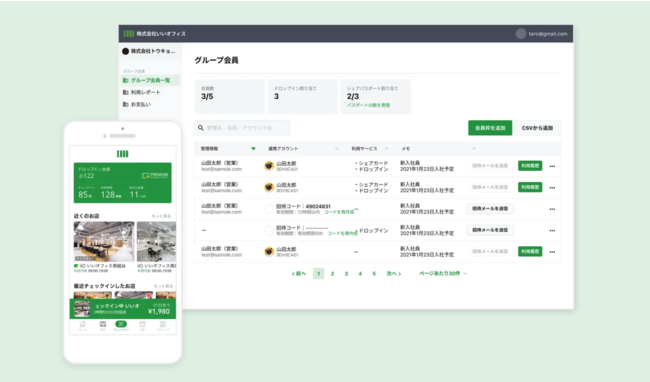This screenshot has width=650, height=382.
Task: Click the member search input field
Action: 242,128
